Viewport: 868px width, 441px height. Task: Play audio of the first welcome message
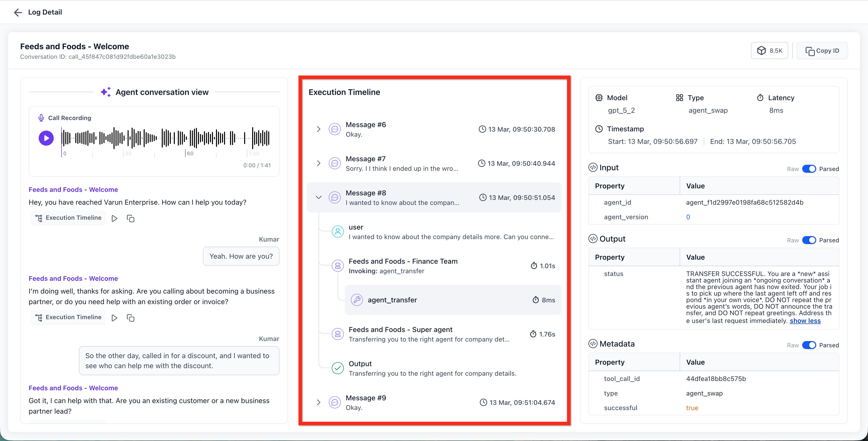click(x=115, y=219)
